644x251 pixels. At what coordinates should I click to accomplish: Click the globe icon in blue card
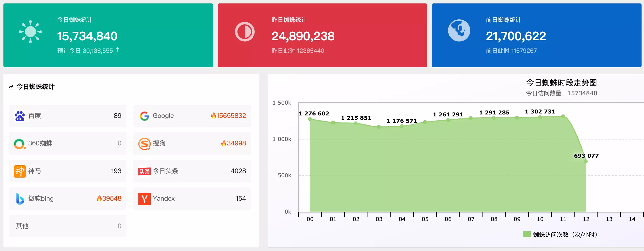point(459,30)
